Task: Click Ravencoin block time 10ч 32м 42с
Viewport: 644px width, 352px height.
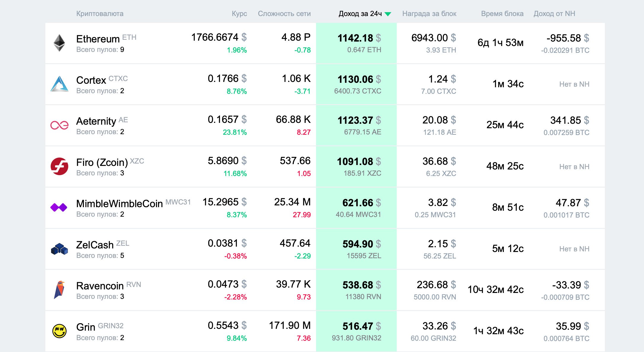Action: 495,289
